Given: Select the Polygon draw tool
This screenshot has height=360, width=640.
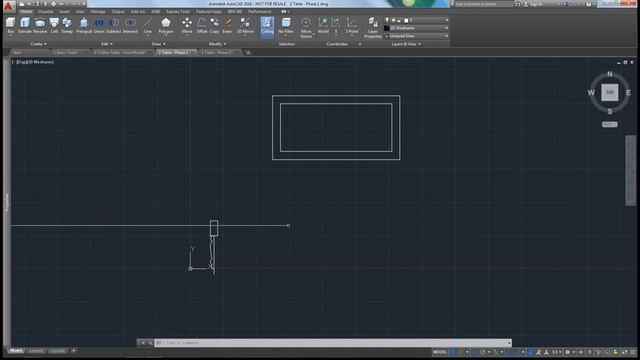Looking at the screenshot, I should [x=166, y=25].
